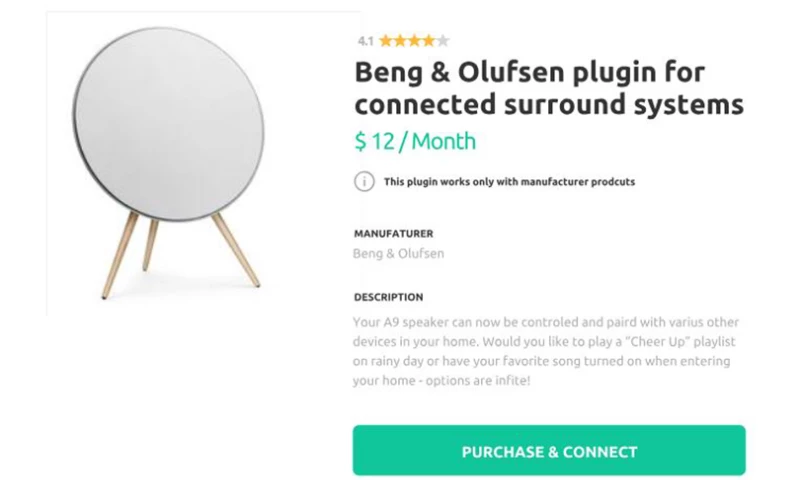Click the third rating star

(x=413, y=41)
